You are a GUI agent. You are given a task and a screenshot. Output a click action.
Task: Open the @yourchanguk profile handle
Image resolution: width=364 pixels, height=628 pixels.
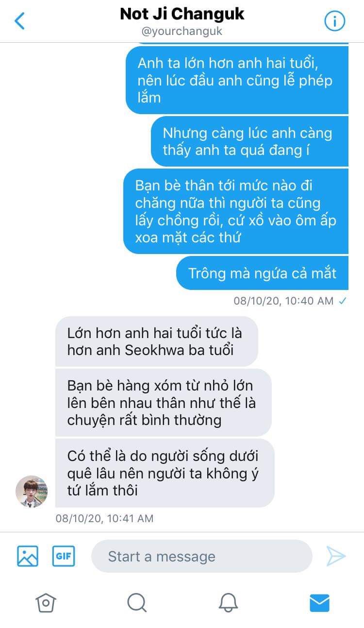pos(182,32)
